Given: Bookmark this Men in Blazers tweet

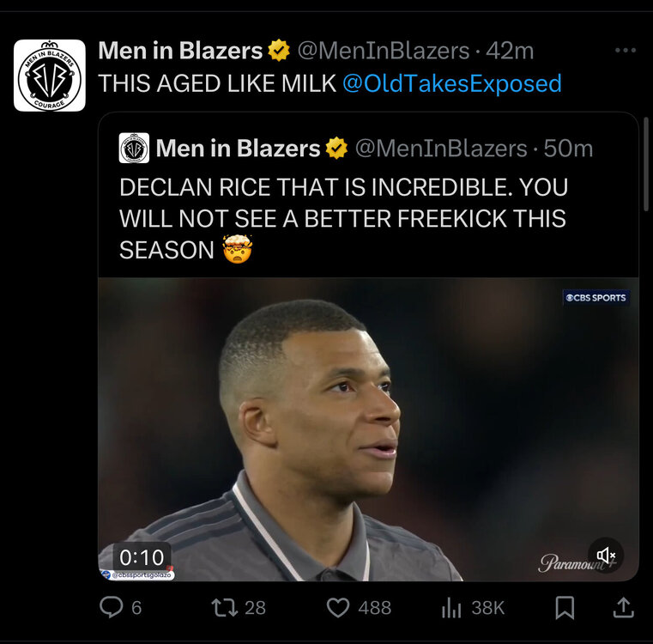Looking at the screenshot, I should 565,608.
